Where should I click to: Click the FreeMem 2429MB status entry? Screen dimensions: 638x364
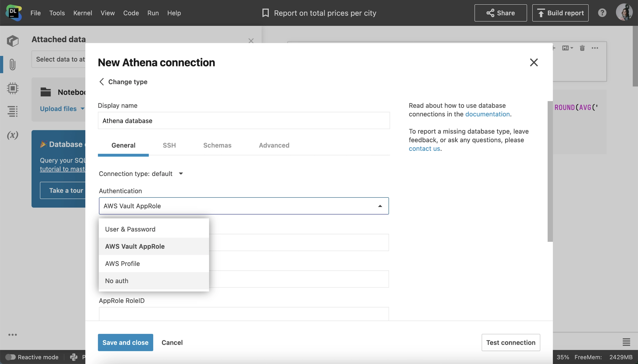603,357
